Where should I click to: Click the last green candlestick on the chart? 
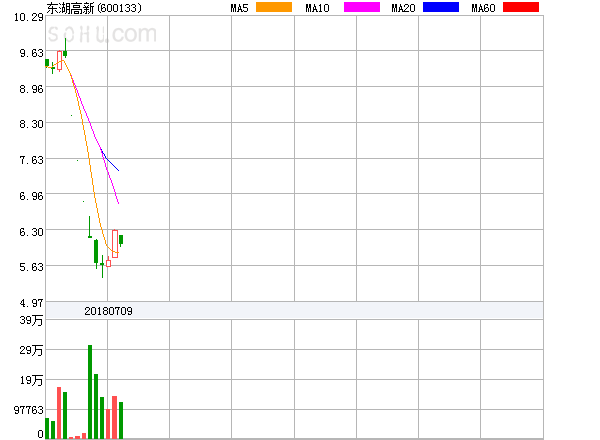point(121,240)
